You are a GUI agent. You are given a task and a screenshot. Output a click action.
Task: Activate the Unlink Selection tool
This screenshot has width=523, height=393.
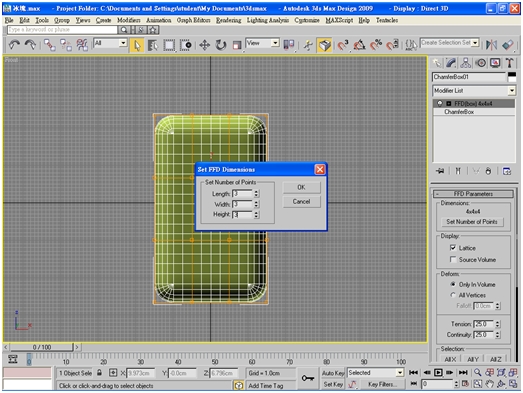click(66, 45)
